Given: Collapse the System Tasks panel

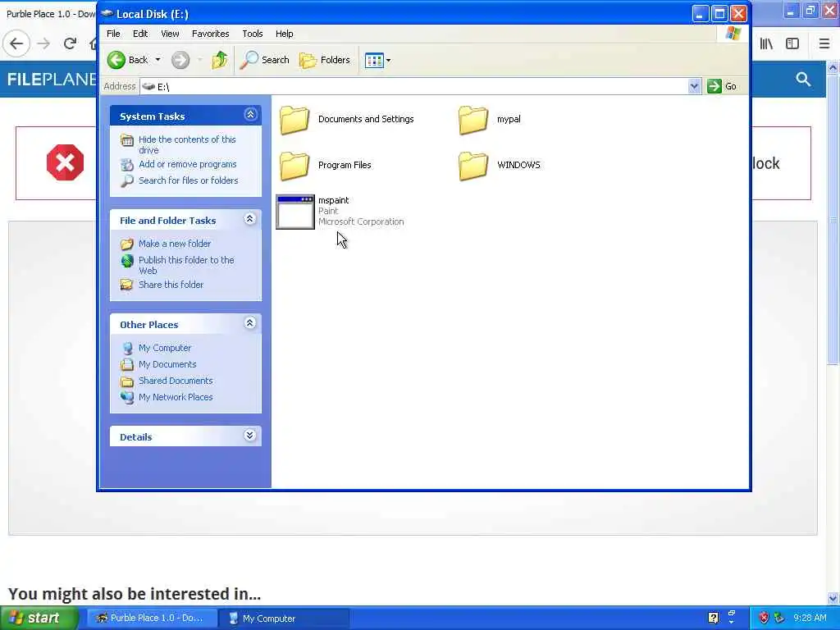Looking at the screenshot, I should pyautogui.click(x=250, y=115).
